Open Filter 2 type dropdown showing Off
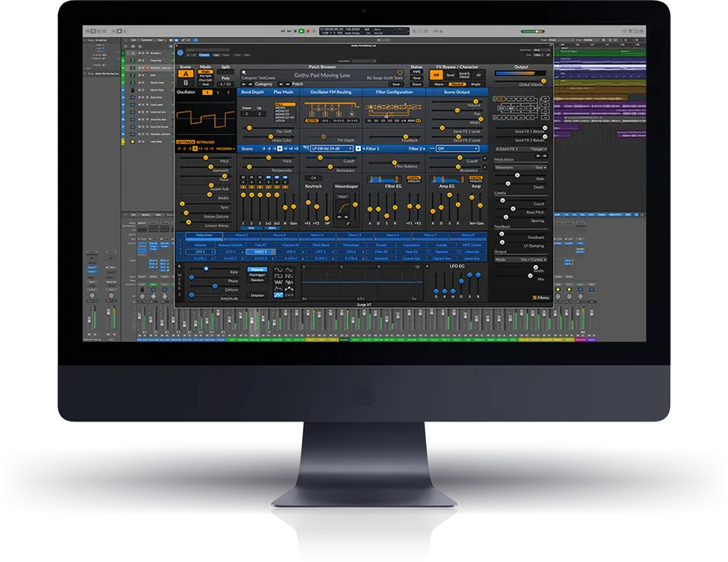Viewport: 728px width, 562px height. click(x=458, y=148)
